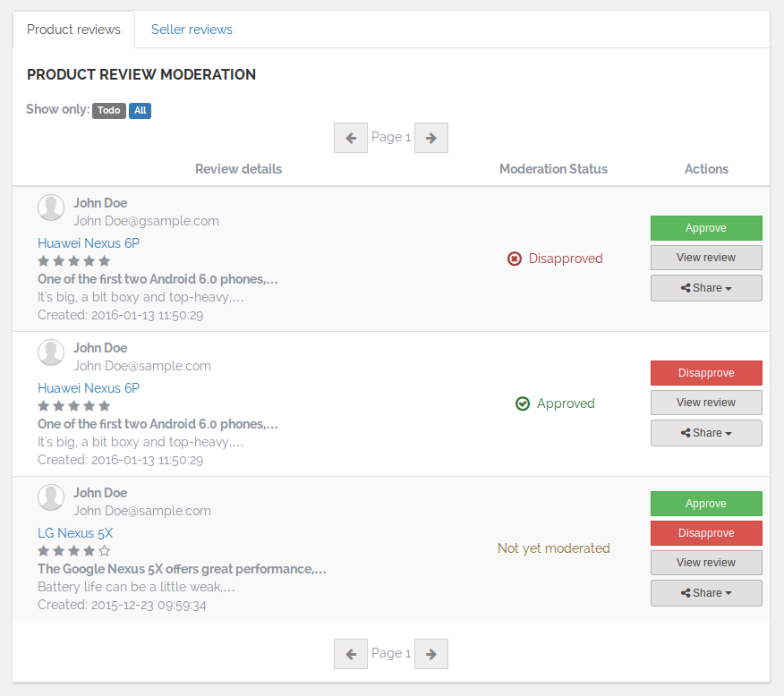Open Huawei Nexus 6P link in Approved row

coord(89,388)
